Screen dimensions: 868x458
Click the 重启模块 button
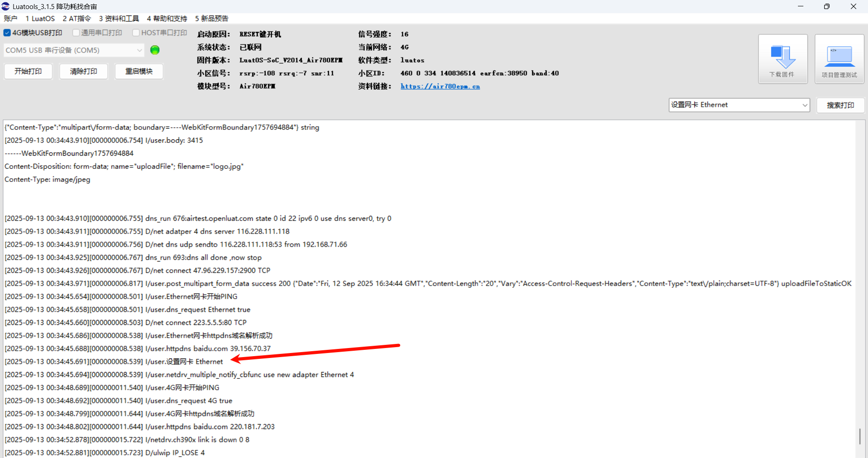click(x=139, y=72)
